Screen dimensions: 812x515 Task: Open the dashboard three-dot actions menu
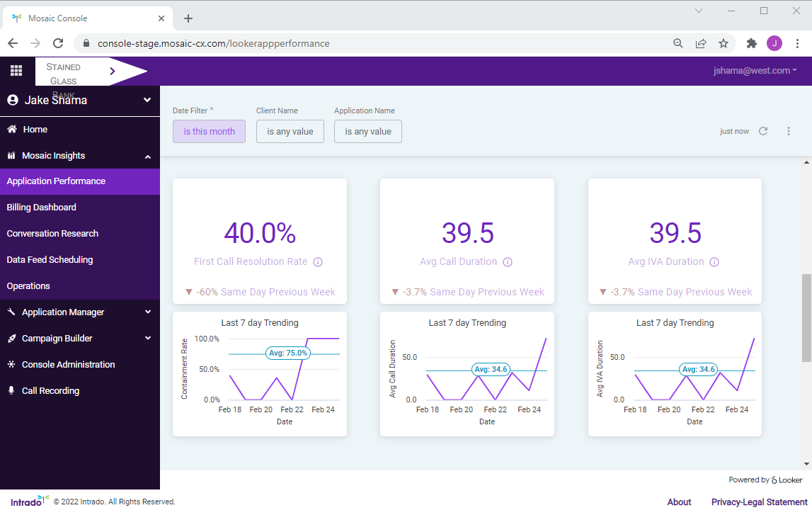pyautogui.click(x=789, y=130)
